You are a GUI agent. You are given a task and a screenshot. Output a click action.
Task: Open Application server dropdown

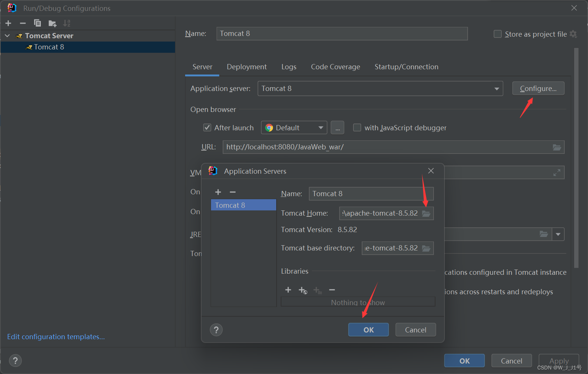(380, 89)
